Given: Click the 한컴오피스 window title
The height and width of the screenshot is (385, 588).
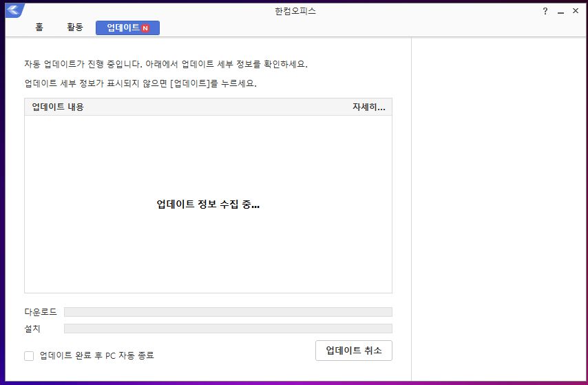Looking at the screenshot, I should click(x=295, y=11).
